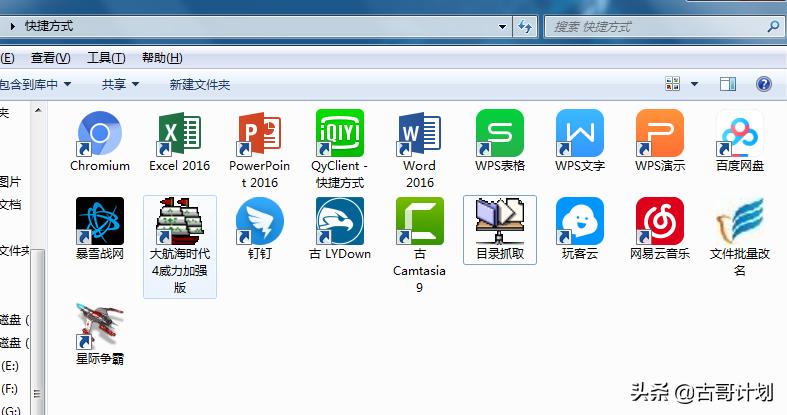Image resolution: width=787 pixels, height=415 pixels.
Task: Click the navigation pane scroll up arrow
Action: (x=38, y=110)
